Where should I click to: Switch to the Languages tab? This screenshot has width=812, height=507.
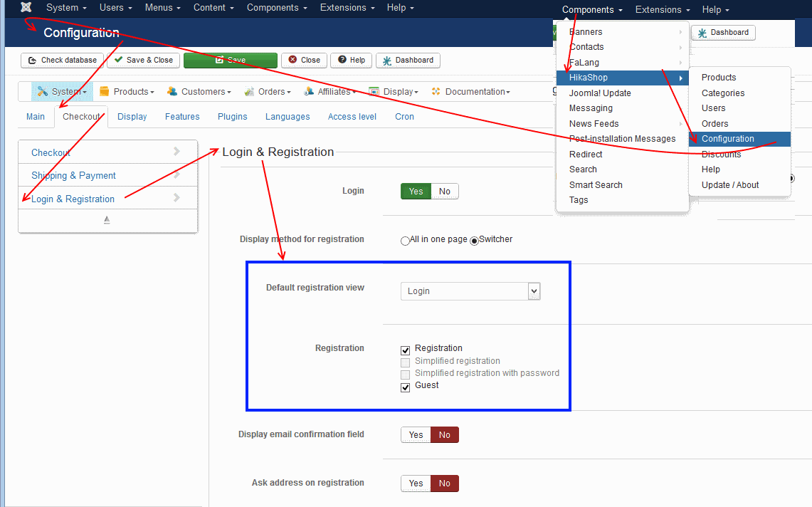point(288,117)
